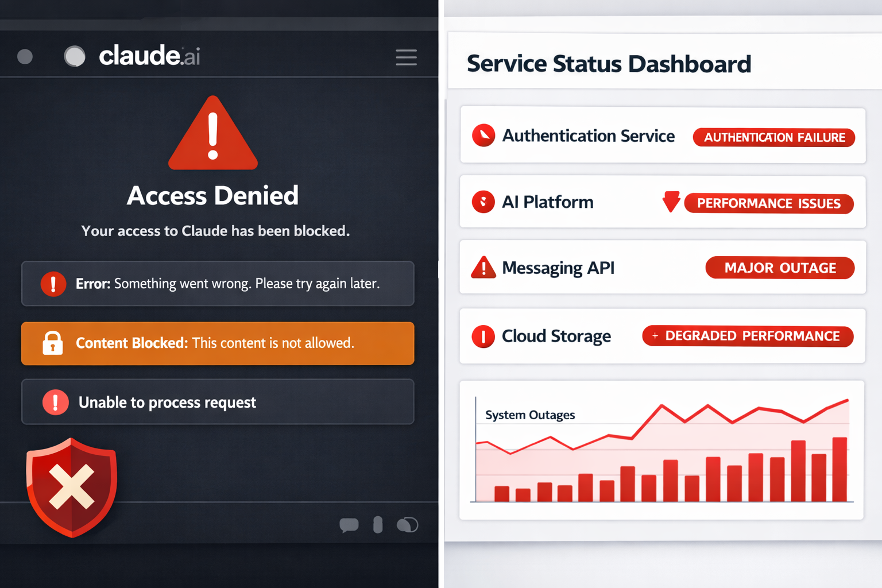
Task: Click the Messaging API warning triangle icon
Action: 483,268
